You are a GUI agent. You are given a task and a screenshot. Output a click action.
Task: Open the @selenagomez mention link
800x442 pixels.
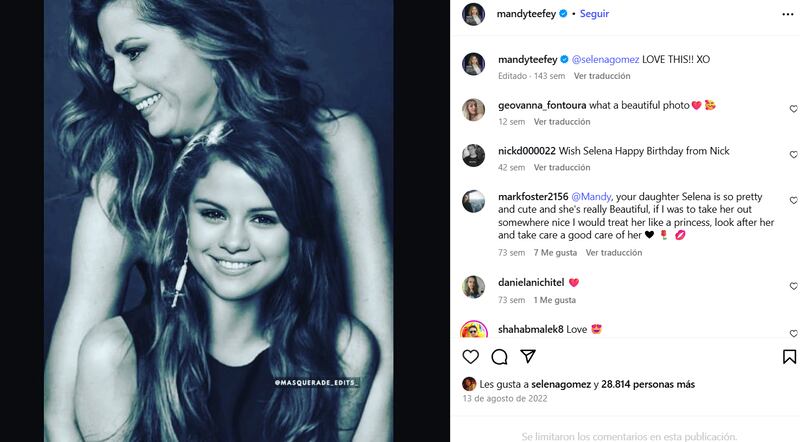605,59
